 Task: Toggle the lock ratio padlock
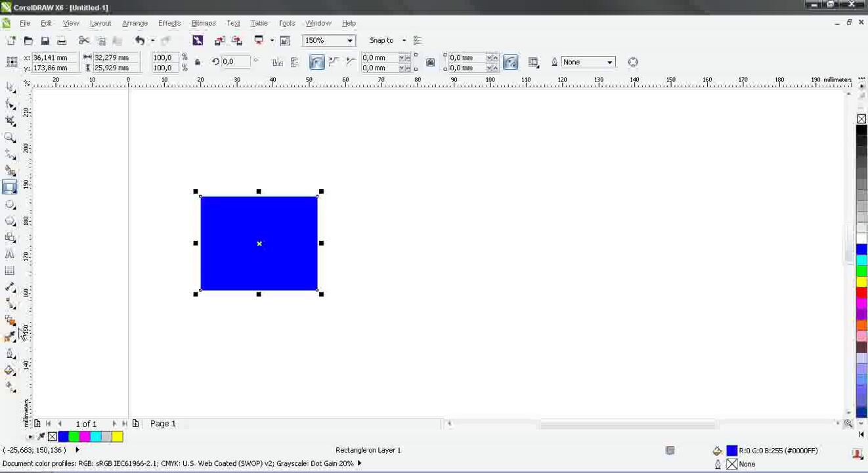(198, 62)
